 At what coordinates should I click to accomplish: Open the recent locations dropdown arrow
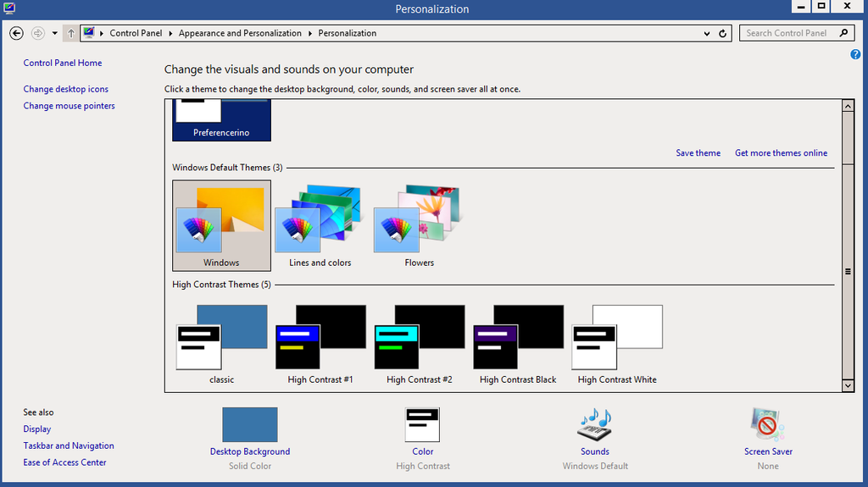pos(54,33)
